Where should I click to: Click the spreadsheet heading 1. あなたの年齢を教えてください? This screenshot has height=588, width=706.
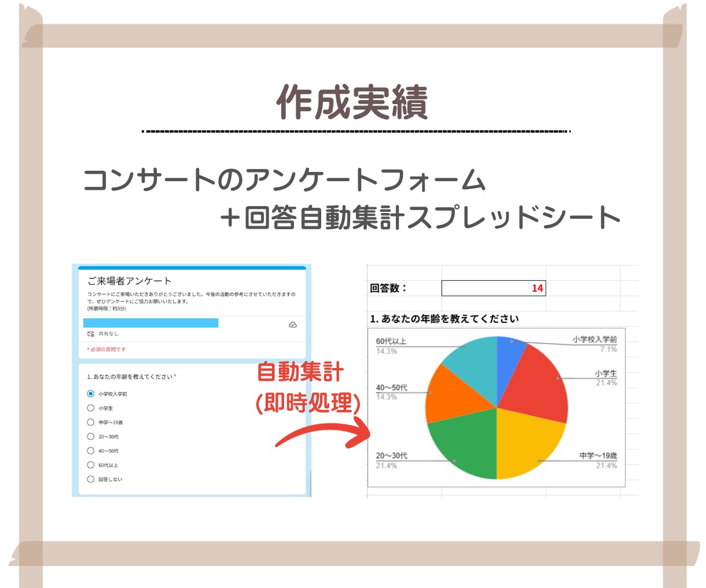(444, 319)
